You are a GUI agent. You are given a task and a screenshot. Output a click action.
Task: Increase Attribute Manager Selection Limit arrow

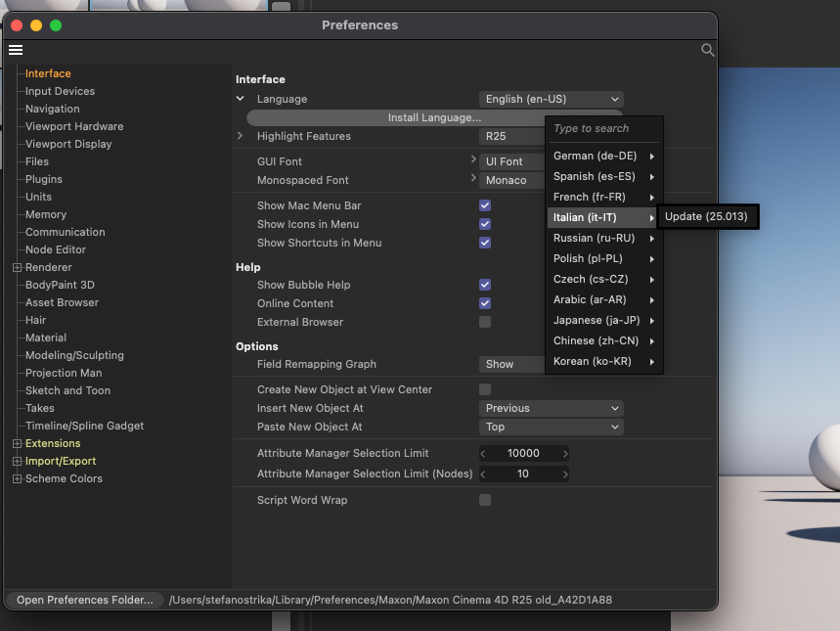(x=564, y=454)
